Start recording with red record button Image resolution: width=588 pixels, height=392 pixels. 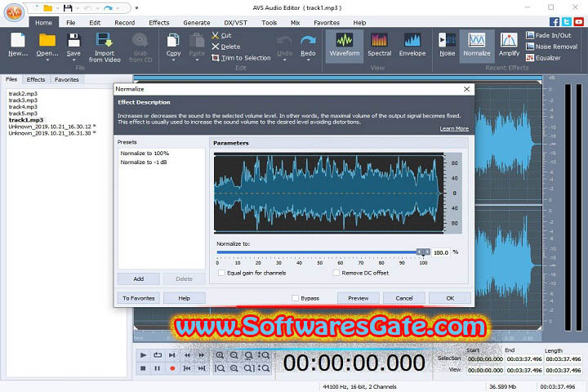tap(172, 368)
